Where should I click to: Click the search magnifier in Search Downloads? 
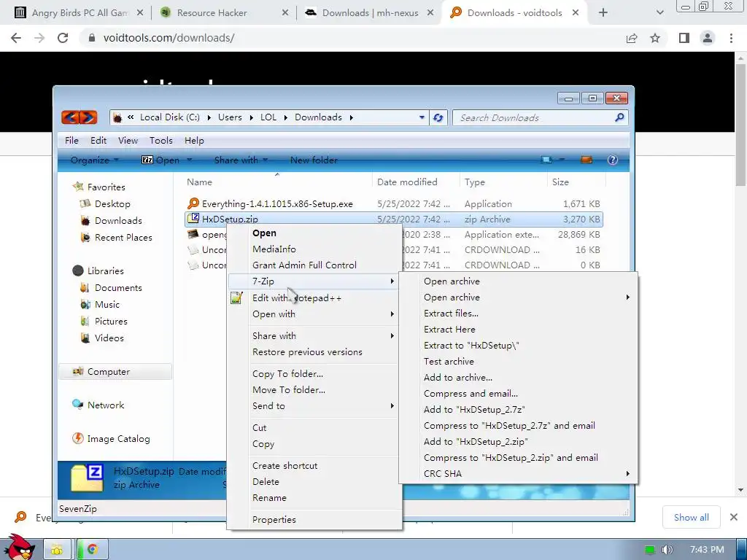[x=619, y=117]
